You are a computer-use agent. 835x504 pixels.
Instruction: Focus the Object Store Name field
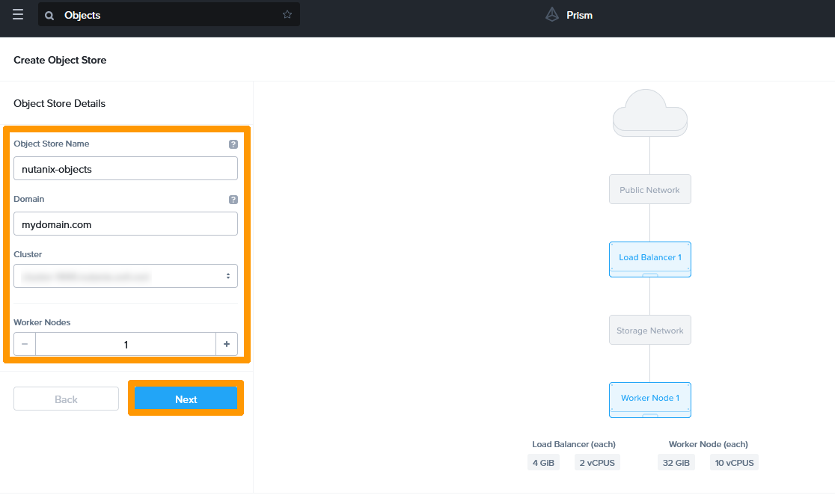[126, 169]
